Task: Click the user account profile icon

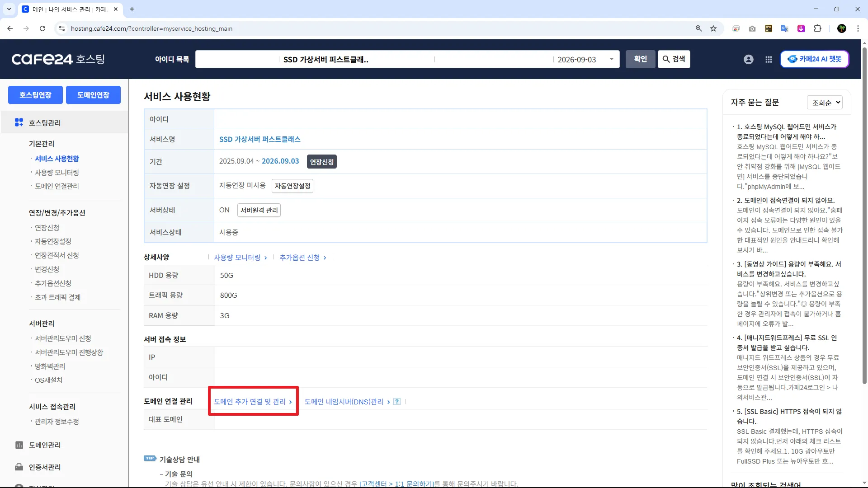Action: click(x=748, y=59)
